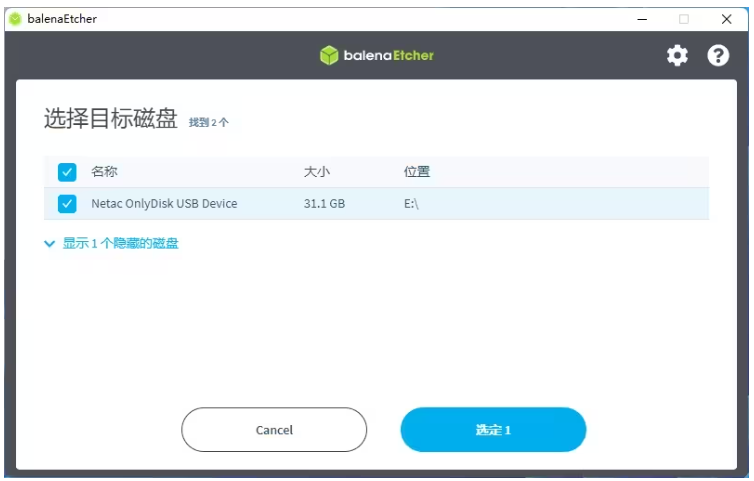754x481 pixels.
Task: Click the "大小" column header
Action: click(x=316, y=172)
